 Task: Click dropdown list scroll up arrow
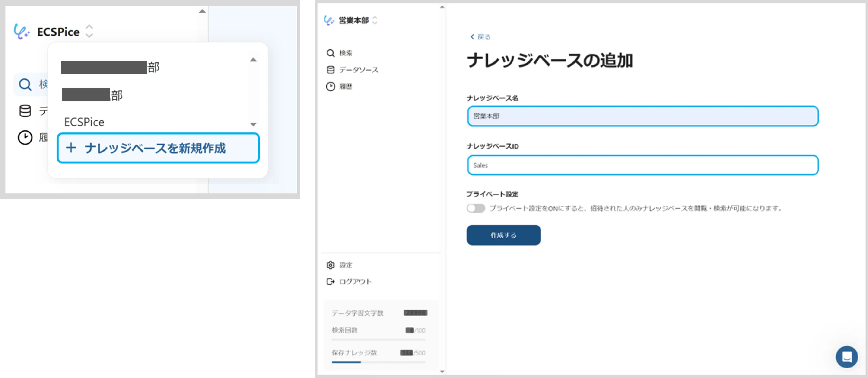[x=253, y=60]
